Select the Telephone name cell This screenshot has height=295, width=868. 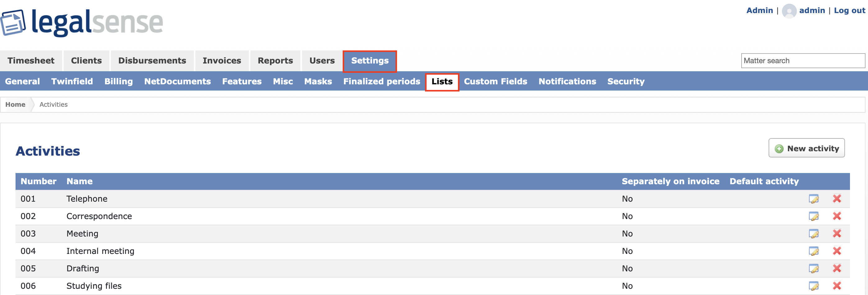coord(87,199)
